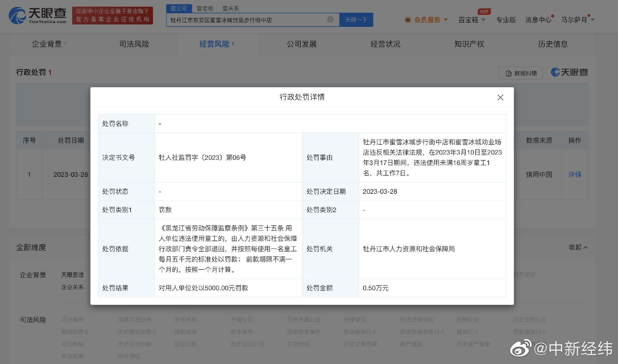
Task: Open 消息中心
Action: tap(538, 20)
